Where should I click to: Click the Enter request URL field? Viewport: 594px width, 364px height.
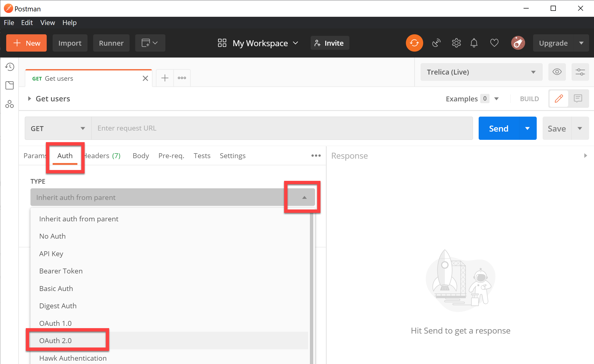[x=282, y=128]
